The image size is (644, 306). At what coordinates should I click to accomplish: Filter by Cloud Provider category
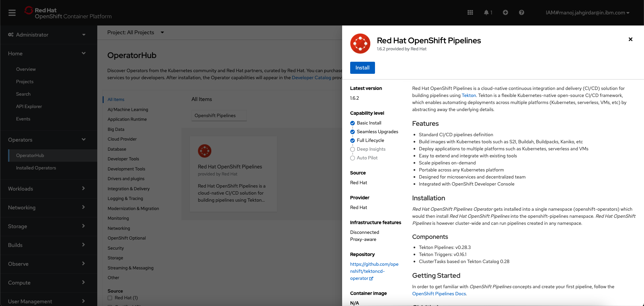pos(122,139)
